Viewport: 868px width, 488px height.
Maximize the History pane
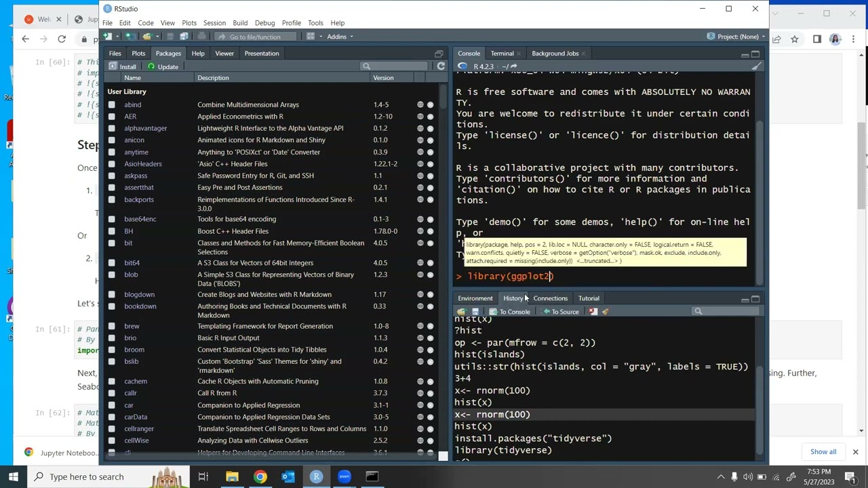[x=755, y=298]
